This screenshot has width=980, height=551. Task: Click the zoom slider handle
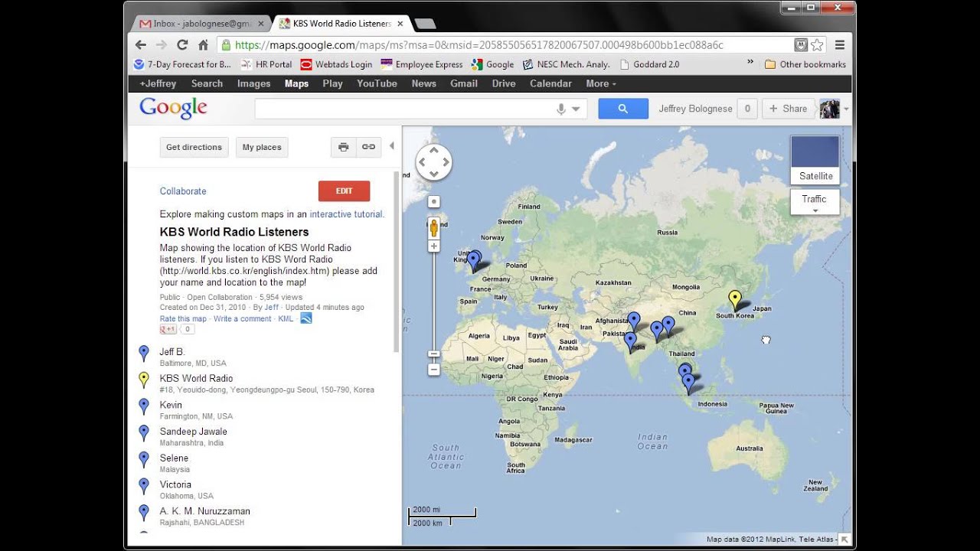pyautogui.click(x=434, y=354)
